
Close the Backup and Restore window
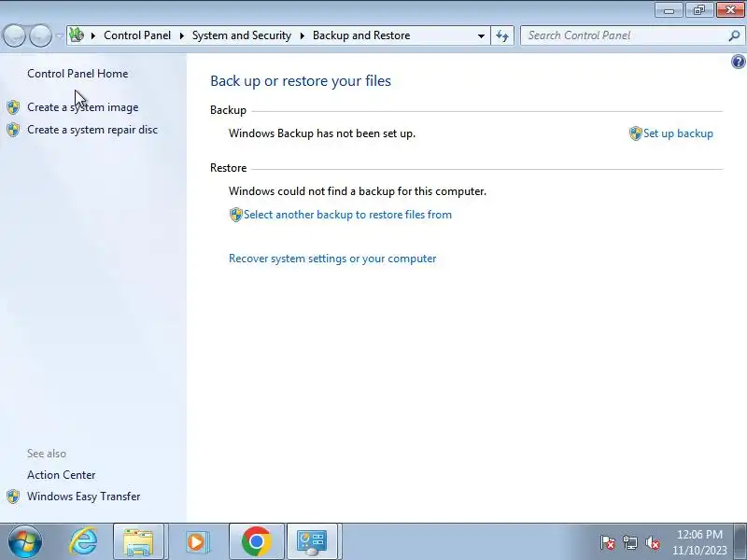pyautogui.click(x=730, y=10)
